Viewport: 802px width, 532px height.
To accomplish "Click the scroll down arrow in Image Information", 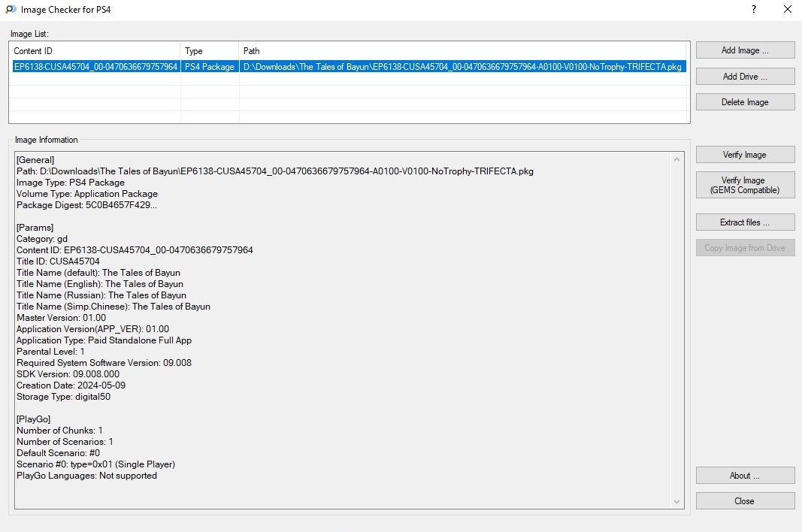I will pos(676,502).
